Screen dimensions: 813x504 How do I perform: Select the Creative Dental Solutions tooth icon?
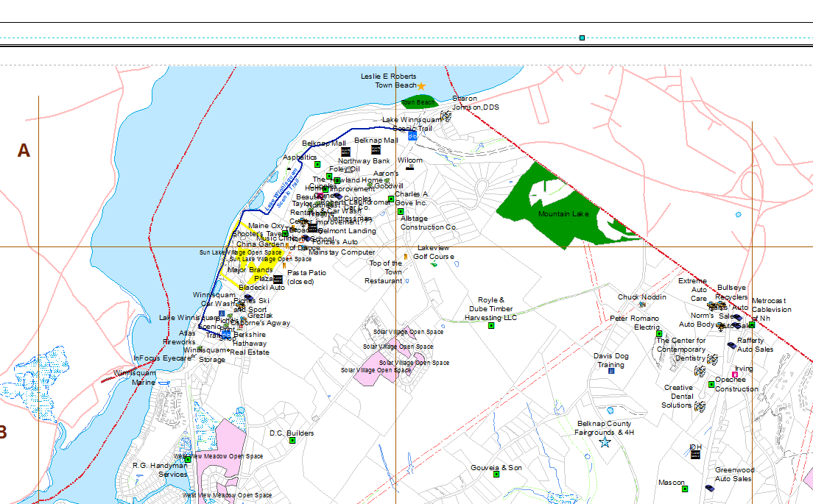tap(700, 406)
